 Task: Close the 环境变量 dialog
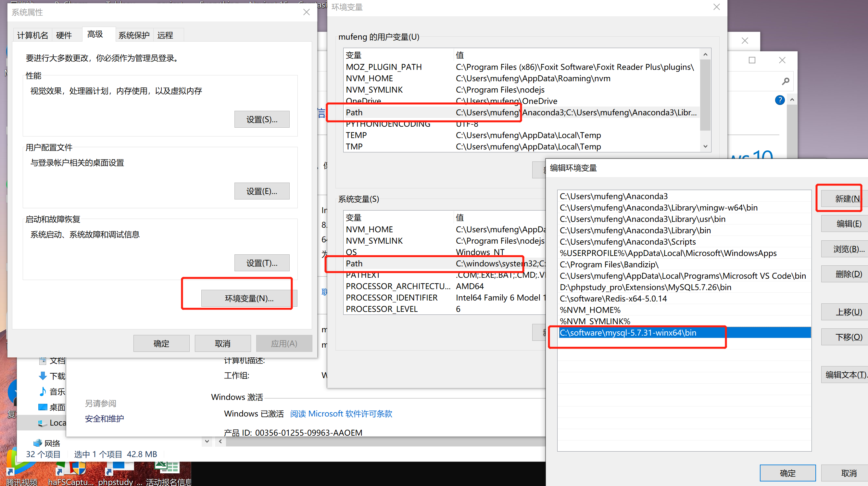pos(716,7)
